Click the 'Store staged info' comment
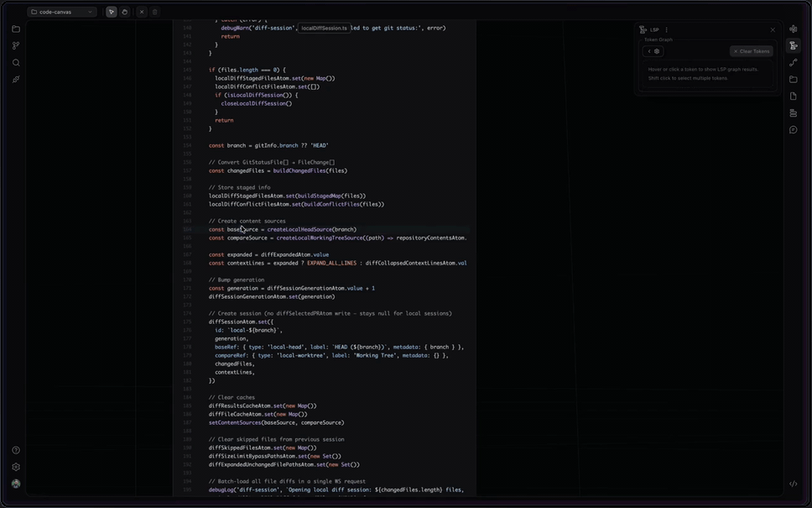 [x=239, y=187]
